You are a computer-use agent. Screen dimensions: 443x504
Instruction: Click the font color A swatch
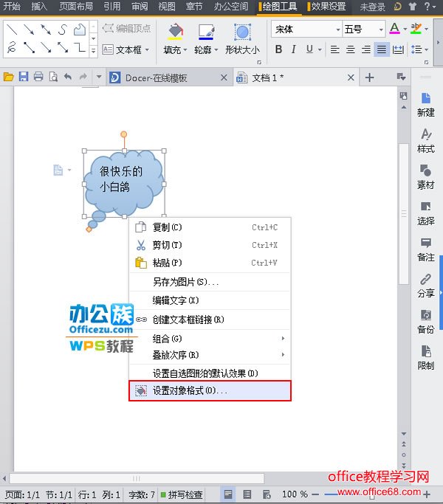(394, 29)
